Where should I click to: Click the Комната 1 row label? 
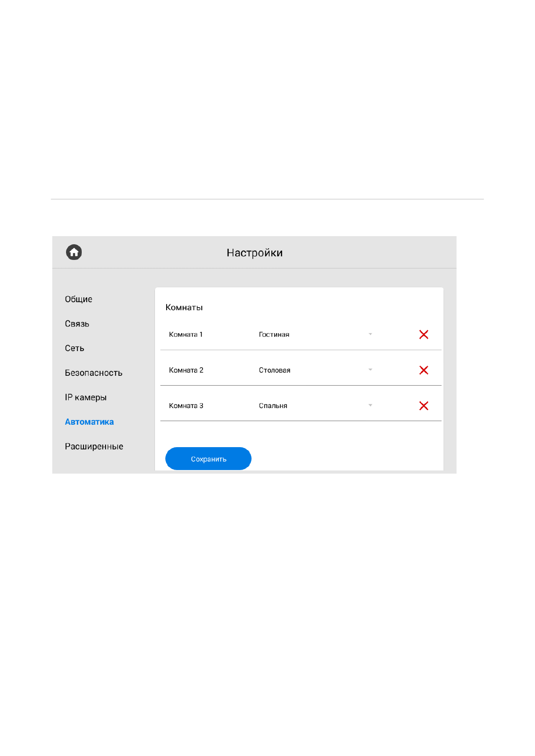click(x=186, y=334)
